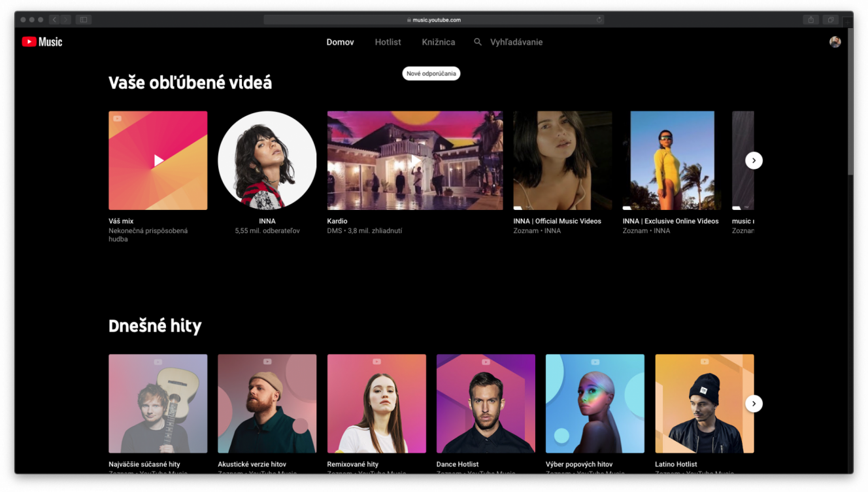Viewport: 868px width, 492px height.
Task: Play the Váš mix triangle icon
Action: click(158, 160)
